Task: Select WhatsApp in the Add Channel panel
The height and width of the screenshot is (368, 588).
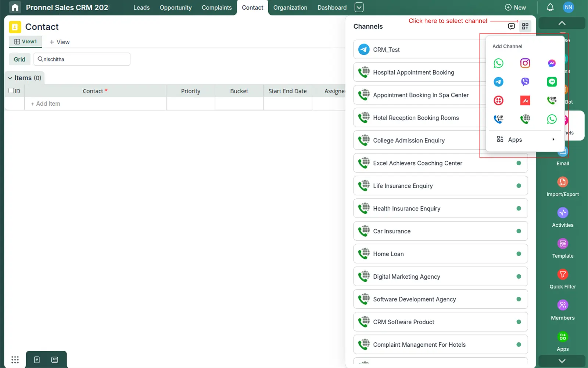Action: 498,63
